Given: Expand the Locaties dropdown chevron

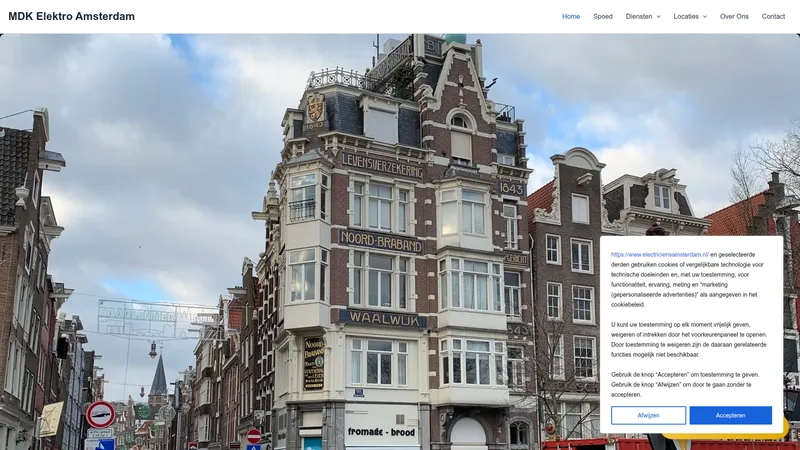Looking at the screenshot, I should point(705,17).
